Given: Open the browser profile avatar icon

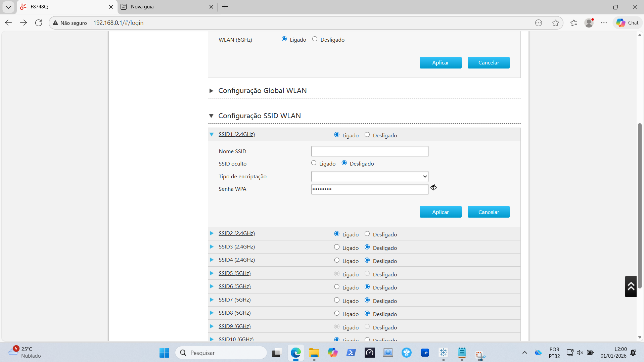Looking at the screenshot, I should [x=589, y=23].
